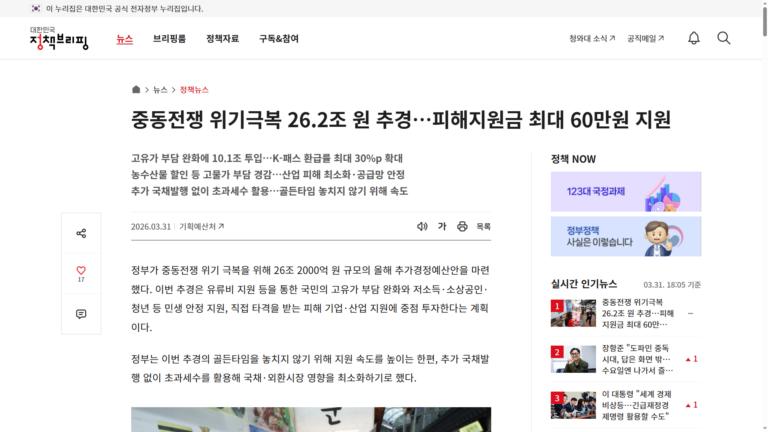768x432 pixels.
Task: Open comments with speech bubble icon
Action: pos(81,314)
